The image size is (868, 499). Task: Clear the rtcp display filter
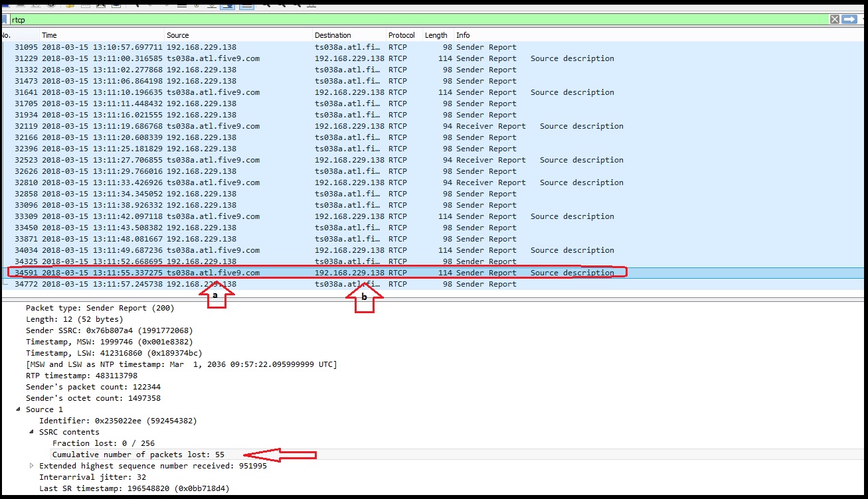point(835,19)
